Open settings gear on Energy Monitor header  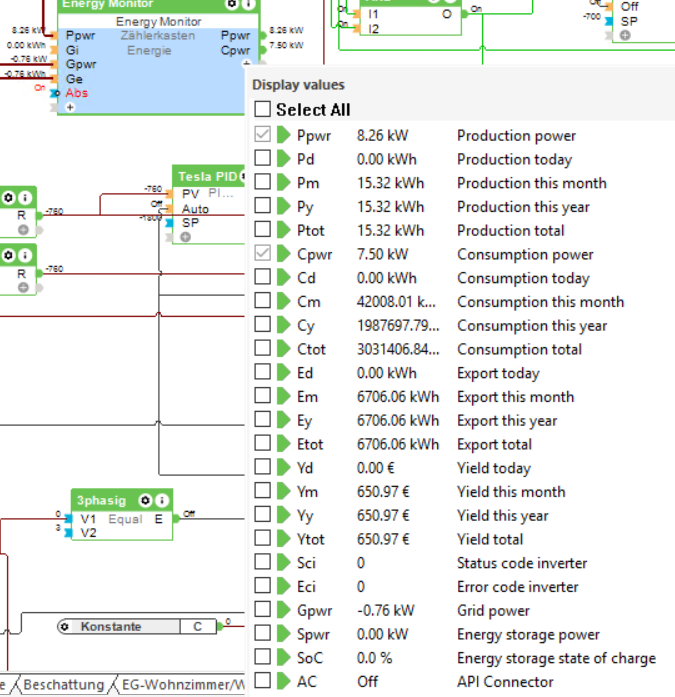coord(232,4)
